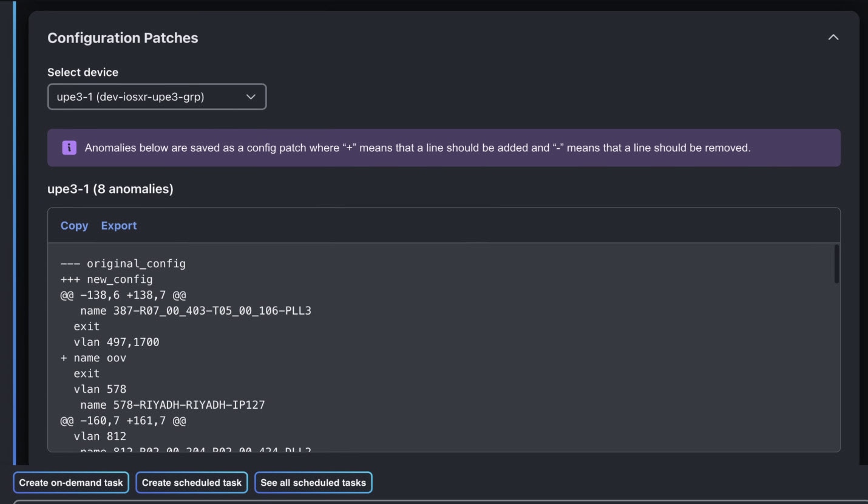Image resolution: width=868 pixels, height=504 pixels.
Task: Collapse the Configuration Patches panel
Action: 833,38
